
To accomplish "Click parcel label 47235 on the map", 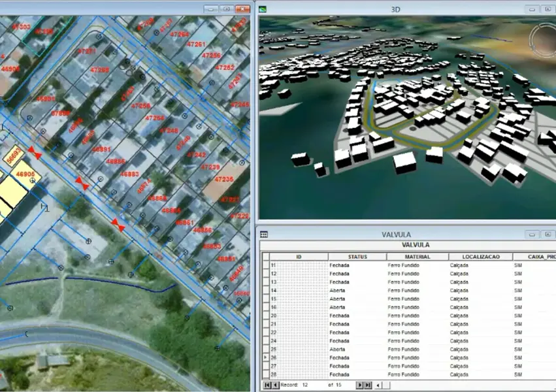I will point(224,180).
